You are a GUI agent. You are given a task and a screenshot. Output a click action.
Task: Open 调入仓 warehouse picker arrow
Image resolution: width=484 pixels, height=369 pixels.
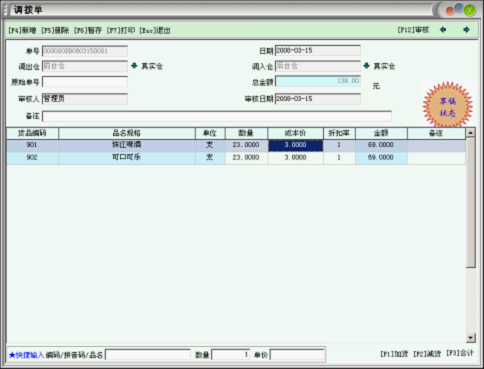pos(367,66)
